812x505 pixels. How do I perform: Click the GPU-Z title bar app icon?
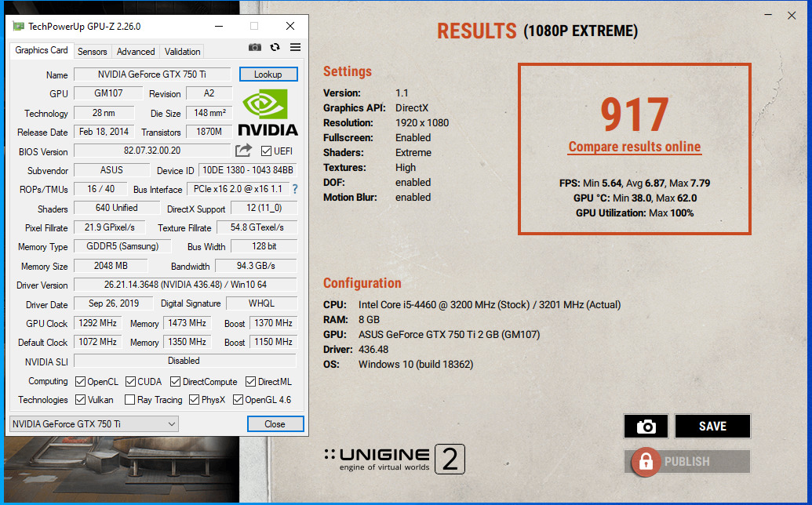point(19,26)
